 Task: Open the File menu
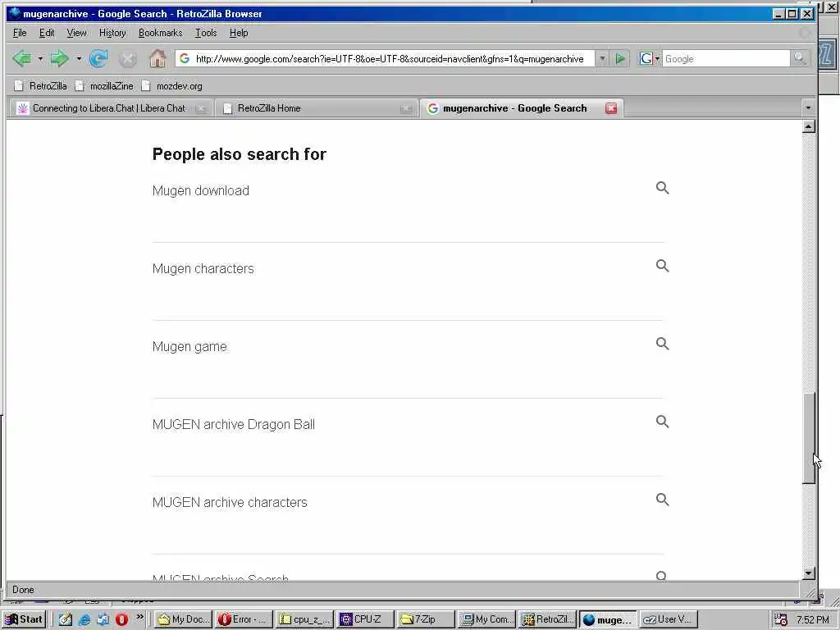coord(20,33)
